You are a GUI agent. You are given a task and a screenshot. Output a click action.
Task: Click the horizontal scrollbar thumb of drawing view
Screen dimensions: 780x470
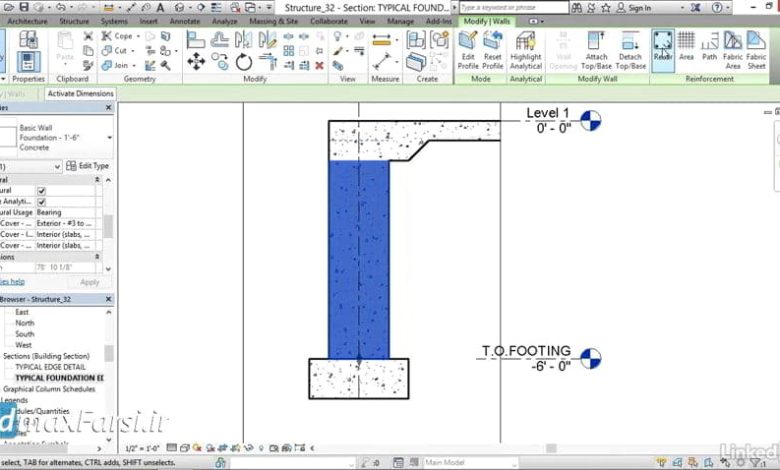(x=551, y=449)
